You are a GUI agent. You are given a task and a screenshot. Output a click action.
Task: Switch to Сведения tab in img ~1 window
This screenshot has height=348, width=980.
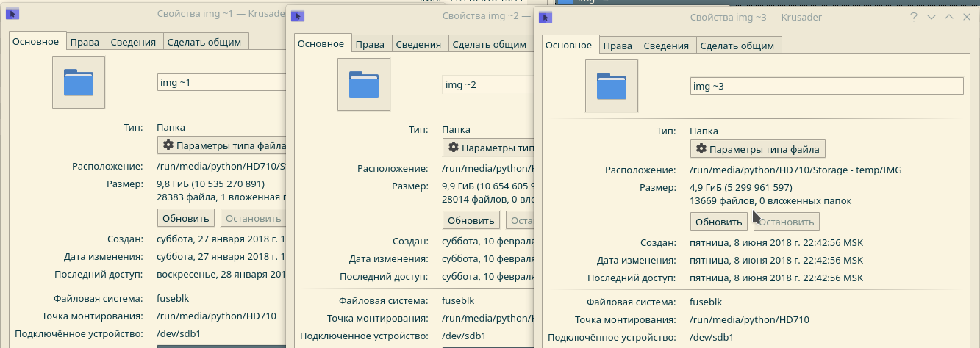(x=133, y=42)
